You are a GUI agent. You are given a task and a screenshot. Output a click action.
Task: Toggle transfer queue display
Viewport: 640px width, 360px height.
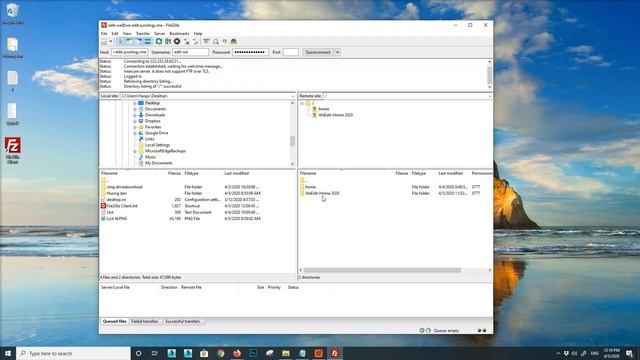pyautogui.click(x=147, y=42)
